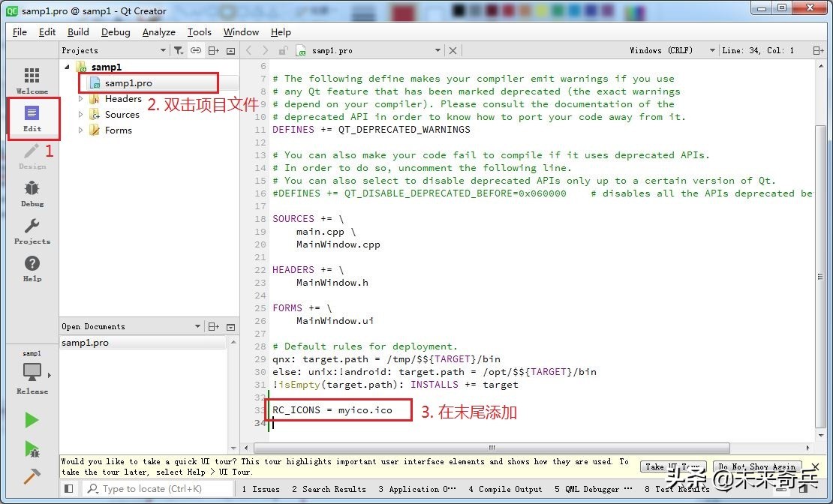Viewport: 833px width, 504px height.
Task: Open the Debug menu
Action: tap(116, 31)
